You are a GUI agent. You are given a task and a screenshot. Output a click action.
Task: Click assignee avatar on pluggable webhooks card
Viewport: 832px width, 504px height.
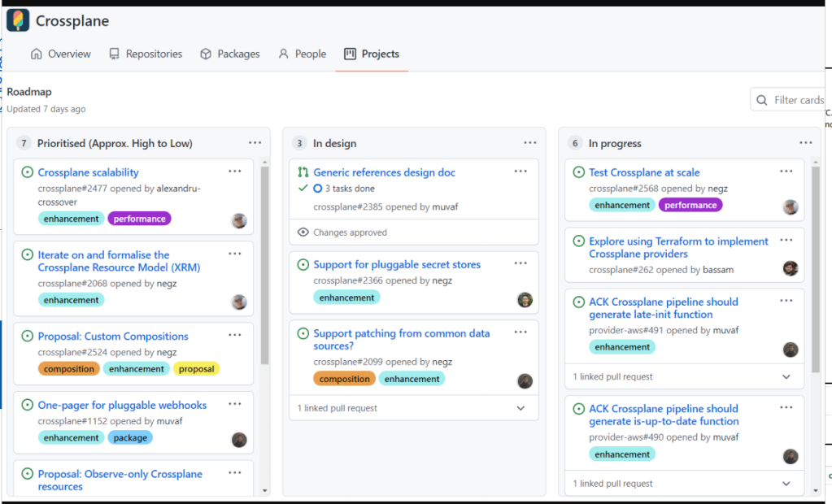pyautogui.click(x=239, y=440)
